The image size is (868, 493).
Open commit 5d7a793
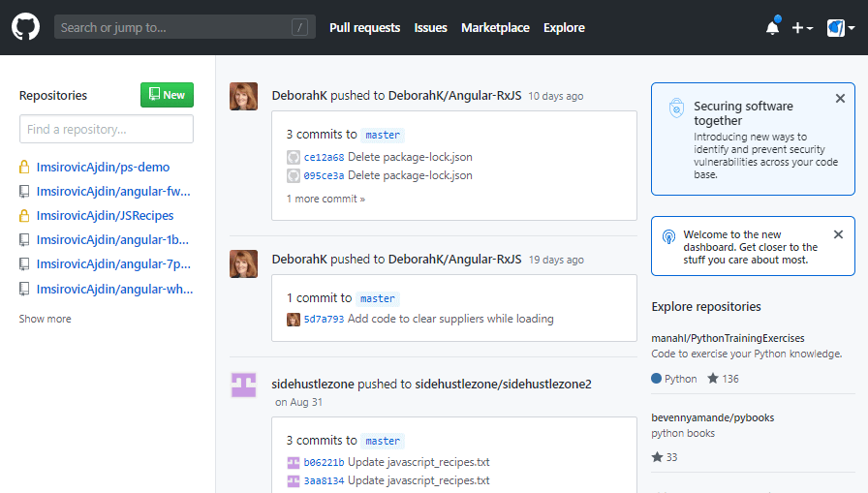coord(324,320)
